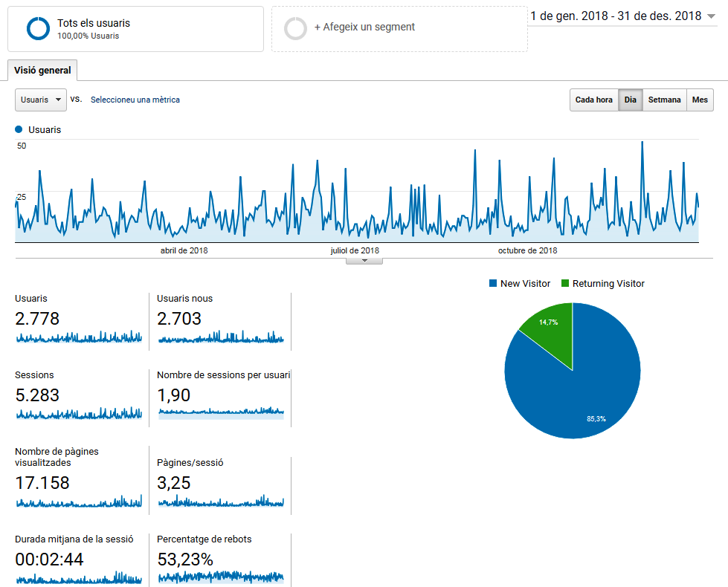Switch chart to Cada hora view
The image size is (728, 587).
click(593, 100)
